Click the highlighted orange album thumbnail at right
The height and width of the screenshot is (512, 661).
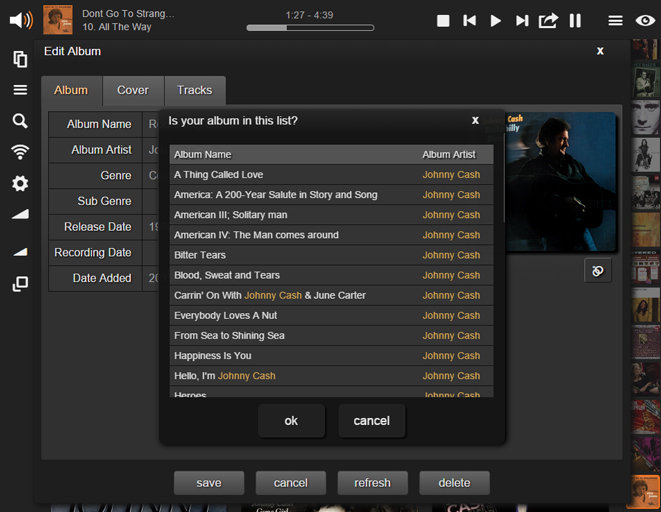(x=645, y=491)
